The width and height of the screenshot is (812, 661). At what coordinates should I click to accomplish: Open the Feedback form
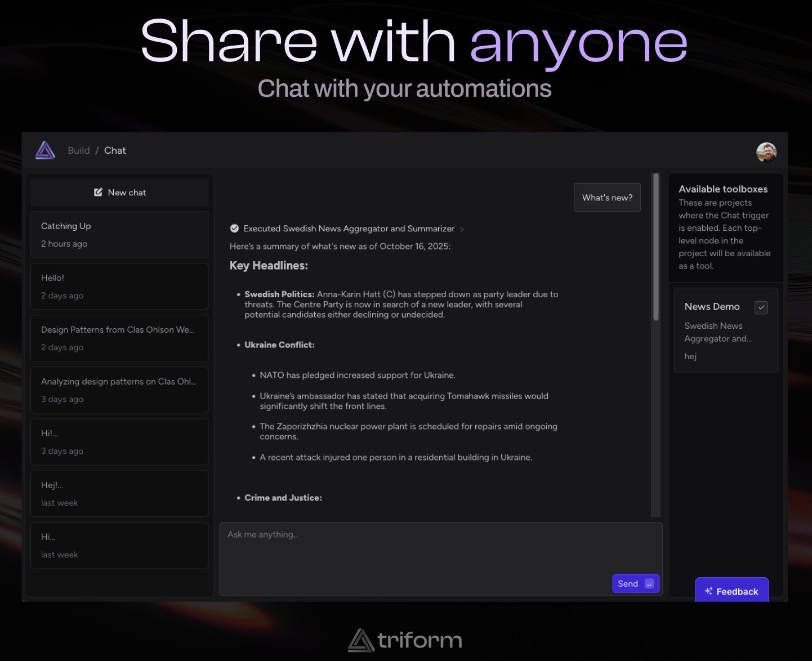(x=732, y=591)
